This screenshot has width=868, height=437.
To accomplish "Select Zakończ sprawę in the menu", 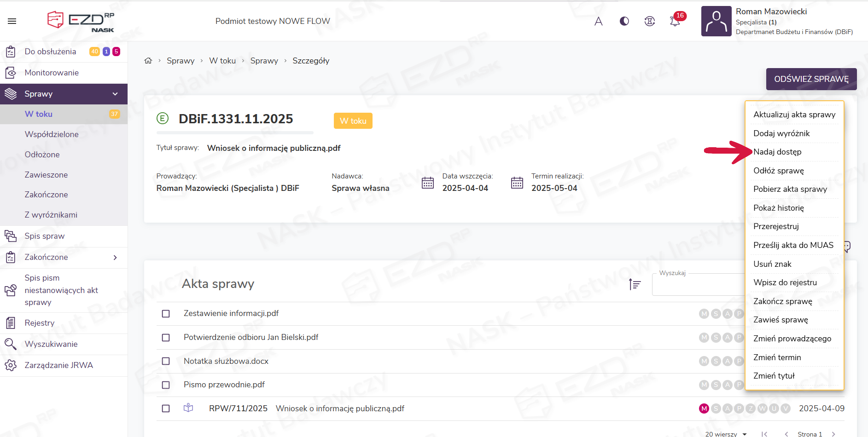I will pos(782,301).
